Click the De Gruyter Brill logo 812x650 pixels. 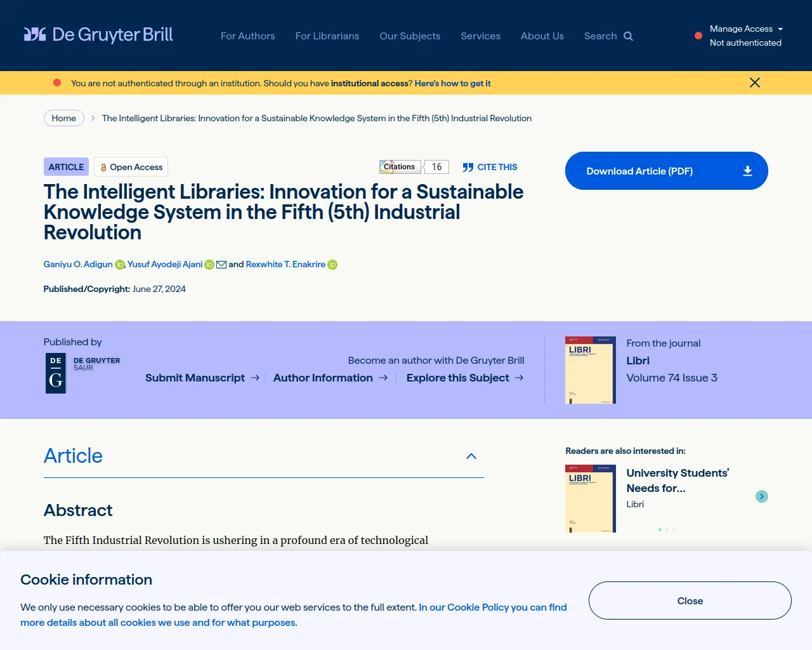[98, 35]
